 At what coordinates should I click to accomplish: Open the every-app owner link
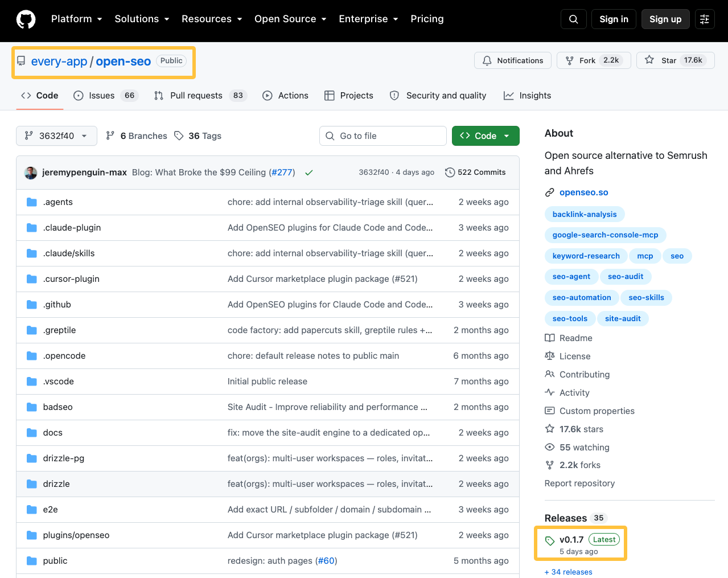[x=59, y=62]
